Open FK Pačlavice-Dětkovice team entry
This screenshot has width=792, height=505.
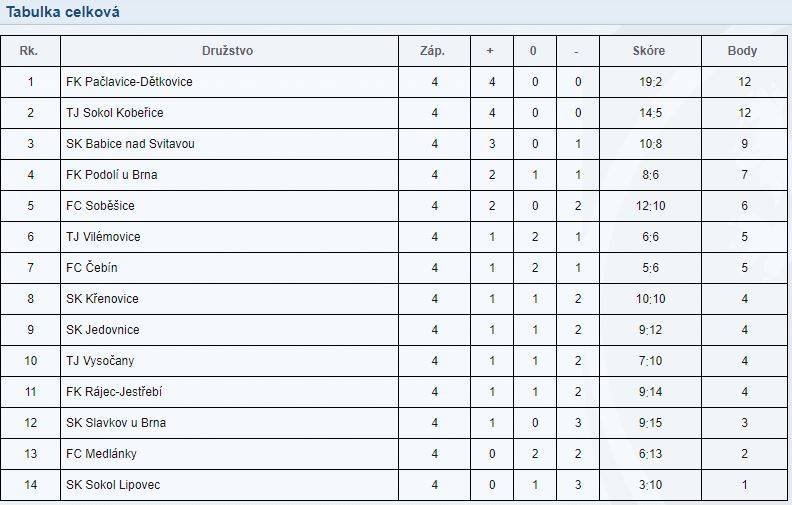point(129,82)
